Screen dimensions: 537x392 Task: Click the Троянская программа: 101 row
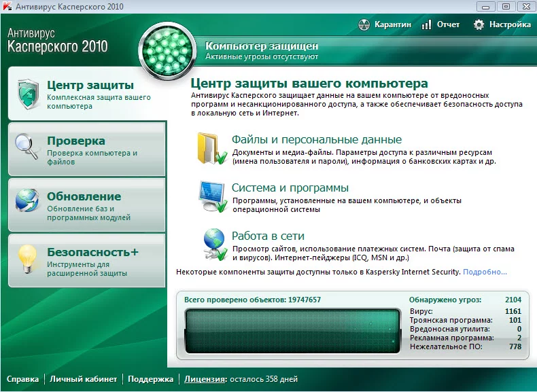(466, 321)
